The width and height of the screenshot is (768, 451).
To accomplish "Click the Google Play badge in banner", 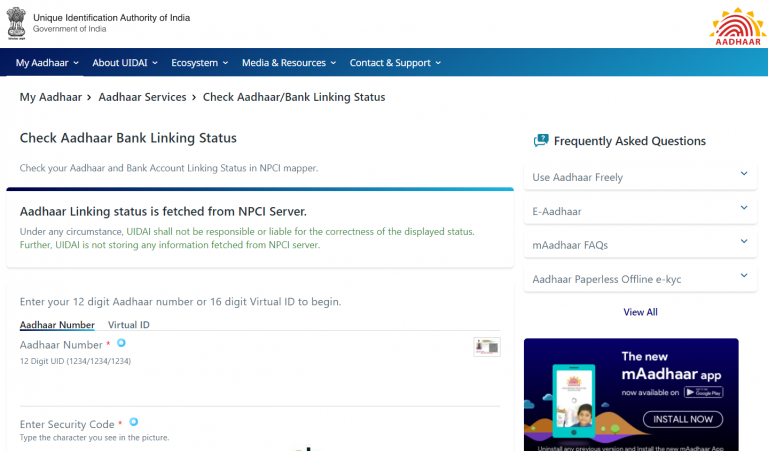I will (x=701, y=392).
